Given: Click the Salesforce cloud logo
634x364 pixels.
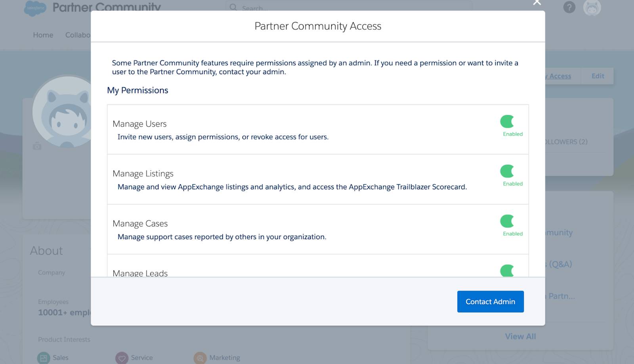Looking at the screenshot, I should click(35, 8).
